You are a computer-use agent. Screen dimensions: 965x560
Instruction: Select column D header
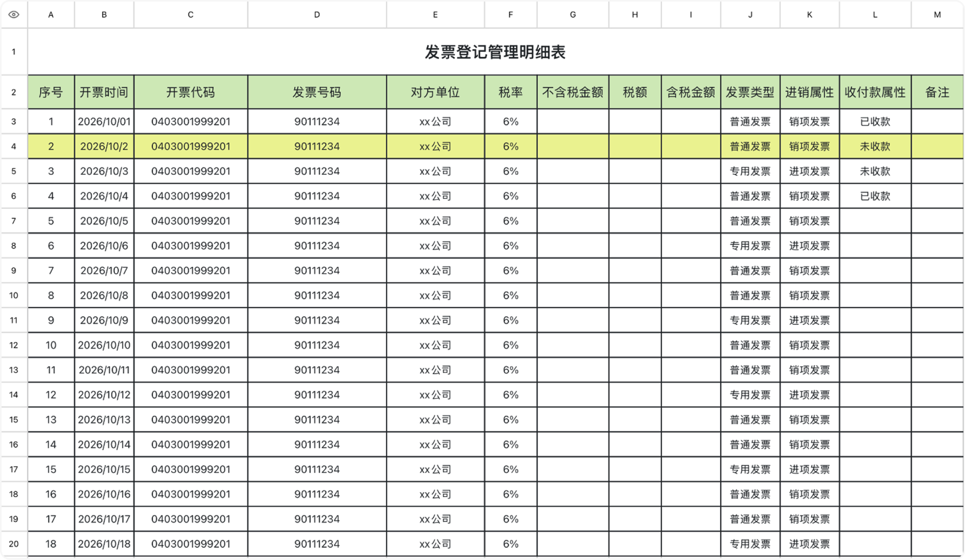[x=317, y=15]
